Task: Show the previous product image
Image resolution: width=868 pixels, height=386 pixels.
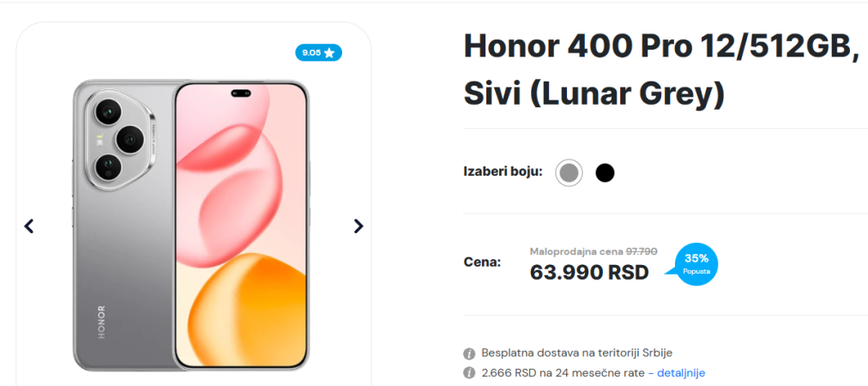Action: click(x=29, y=226)
